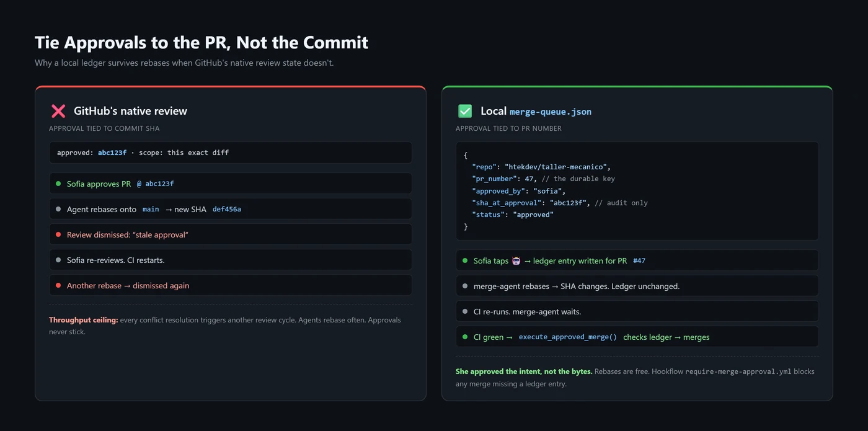This screenshot has height=431, width=868.
Task: Click the row Another rebase → dismissed again
Action: click(x=231, y=285)
